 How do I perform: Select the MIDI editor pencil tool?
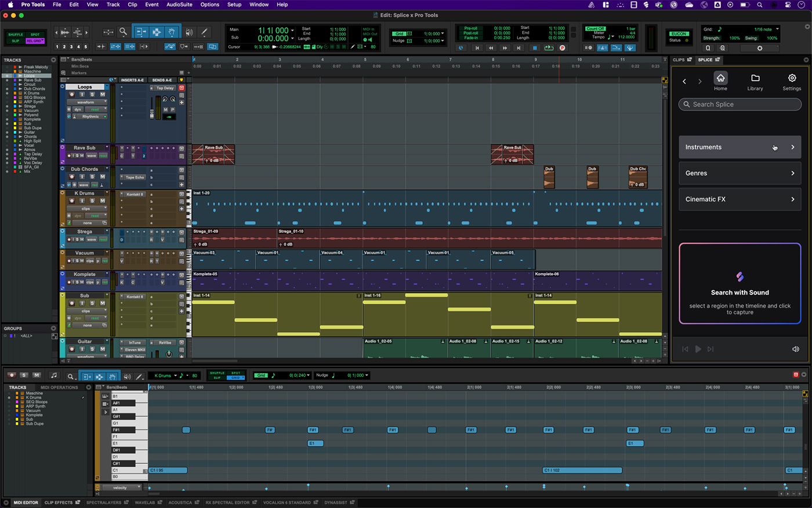coord(139,376)
